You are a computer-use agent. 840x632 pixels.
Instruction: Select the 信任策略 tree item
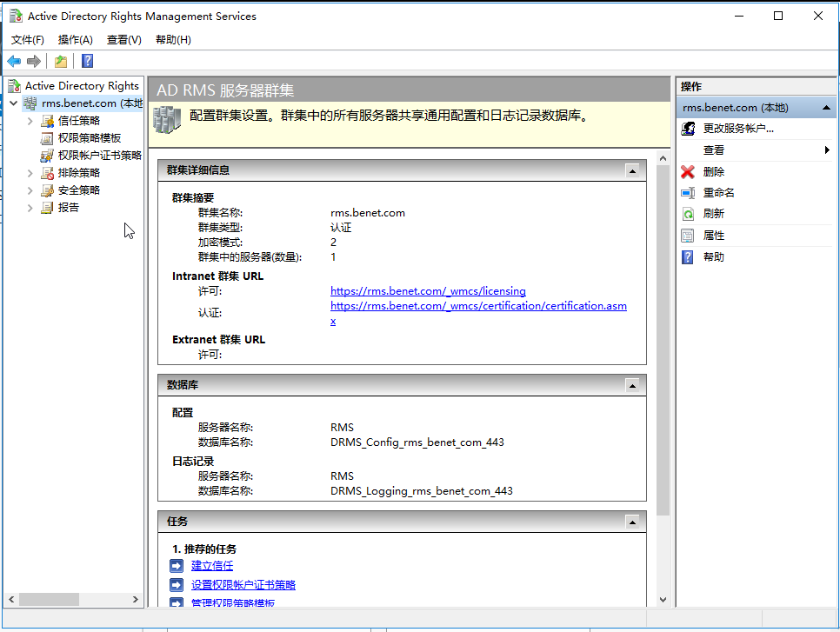79,121
